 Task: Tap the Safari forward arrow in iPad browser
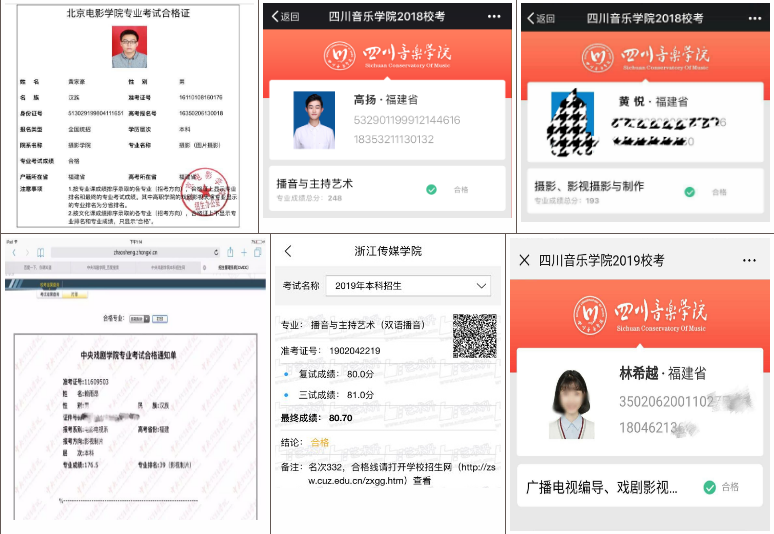coord(27,253)
